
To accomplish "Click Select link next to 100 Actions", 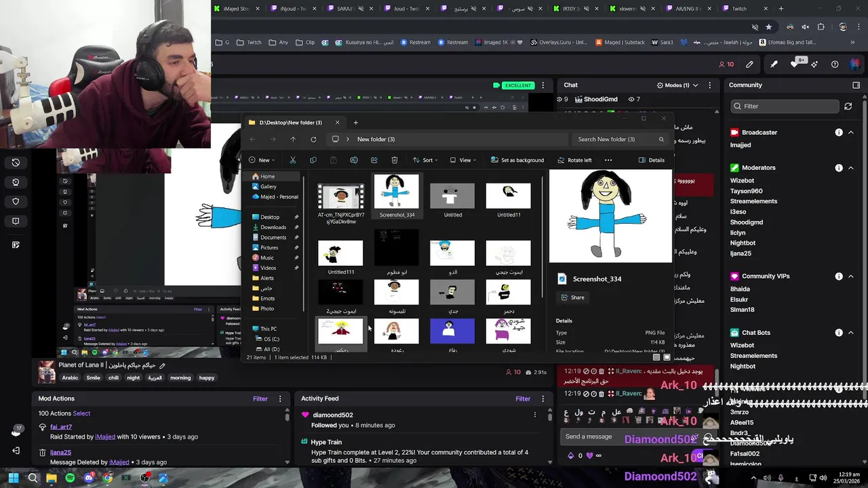I will 81,413.
